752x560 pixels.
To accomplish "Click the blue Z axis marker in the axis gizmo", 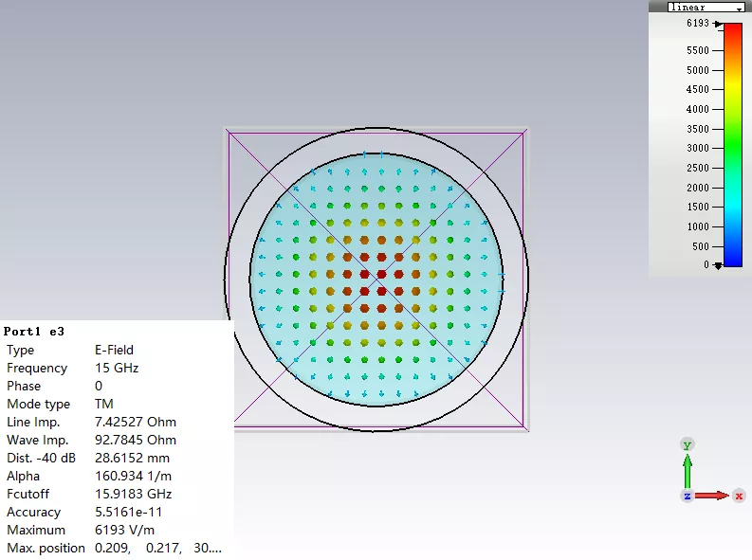I will pos(688,496).
